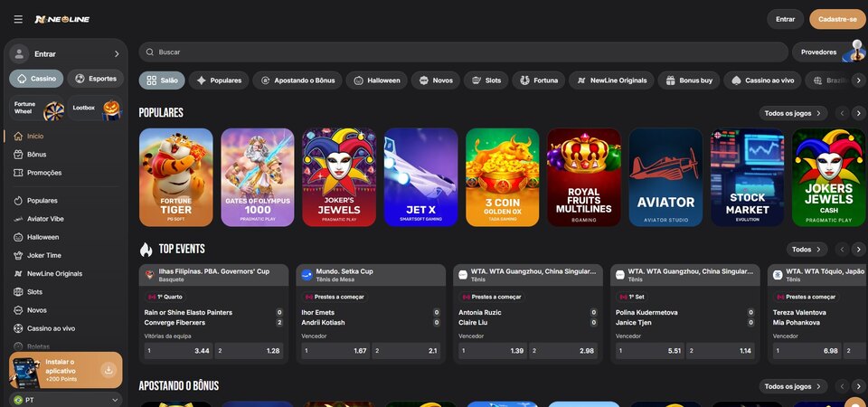Click the Joker Time icon in sidebar
This screenshot has height=407, width=868.
(x=18, y=255)
